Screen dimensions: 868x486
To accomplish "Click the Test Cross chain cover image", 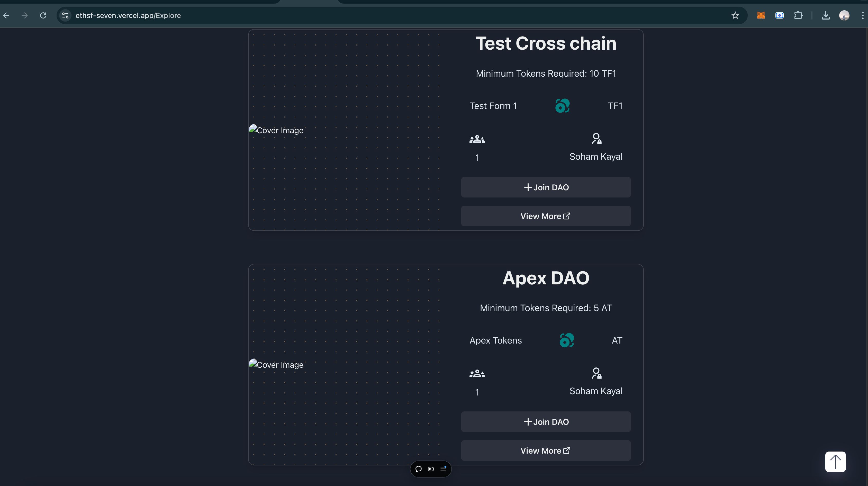I will point(276,130).
